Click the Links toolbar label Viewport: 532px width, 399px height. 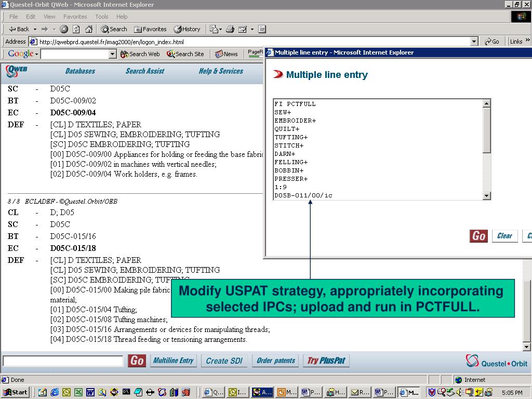tap(516, 42)
